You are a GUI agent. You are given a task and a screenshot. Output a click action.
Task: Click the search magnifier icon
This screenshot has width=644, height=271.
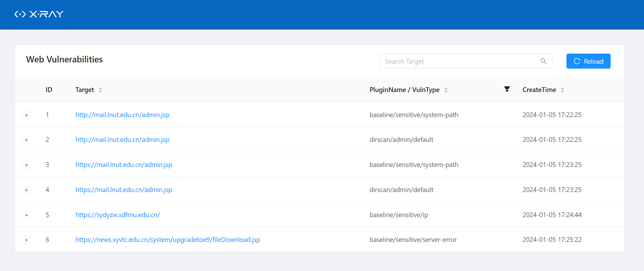coord(544,61)
